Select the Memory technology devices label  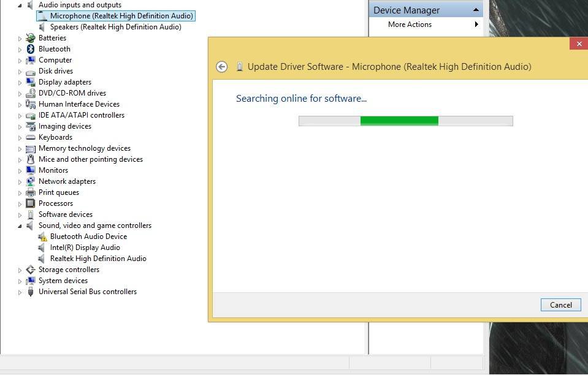coord(85,148)
